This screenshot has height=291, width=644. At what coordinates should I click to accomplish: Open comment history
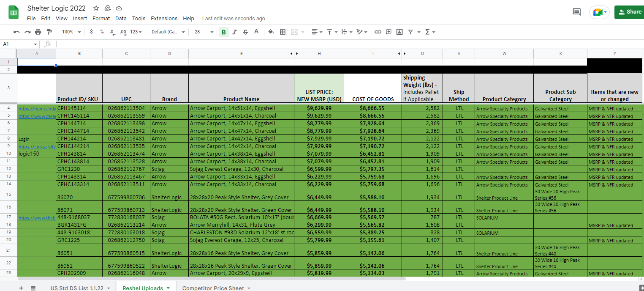point(576,12)
